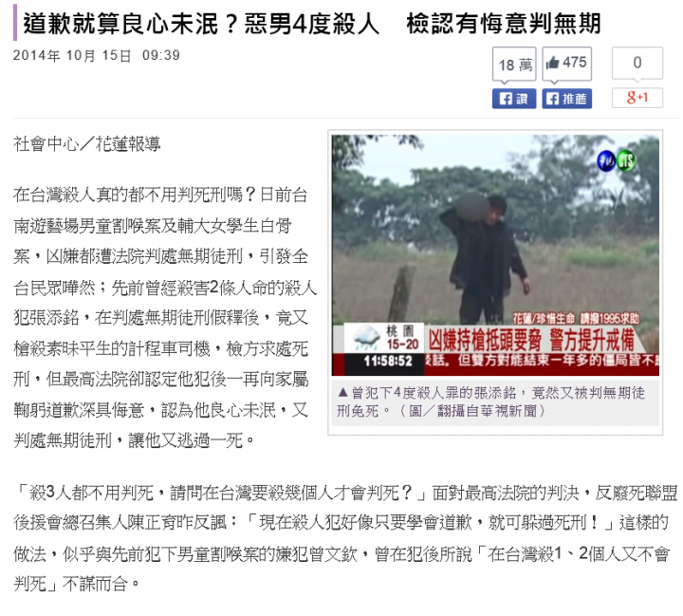Open the 18 萬 like count bubble
The image size is (683, 616).
514,65
